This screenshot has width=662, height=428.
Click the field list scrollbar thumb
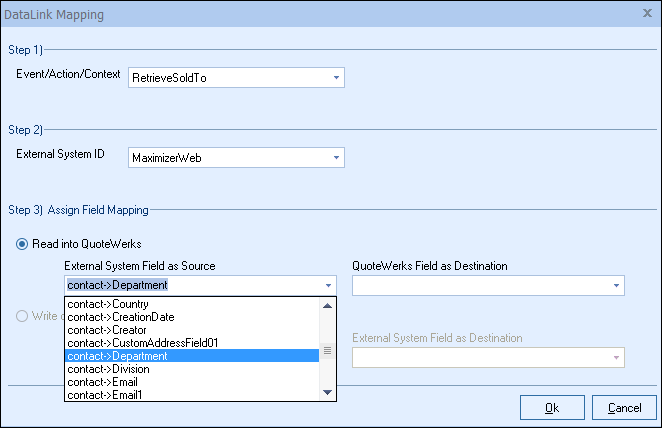point(327,351)
